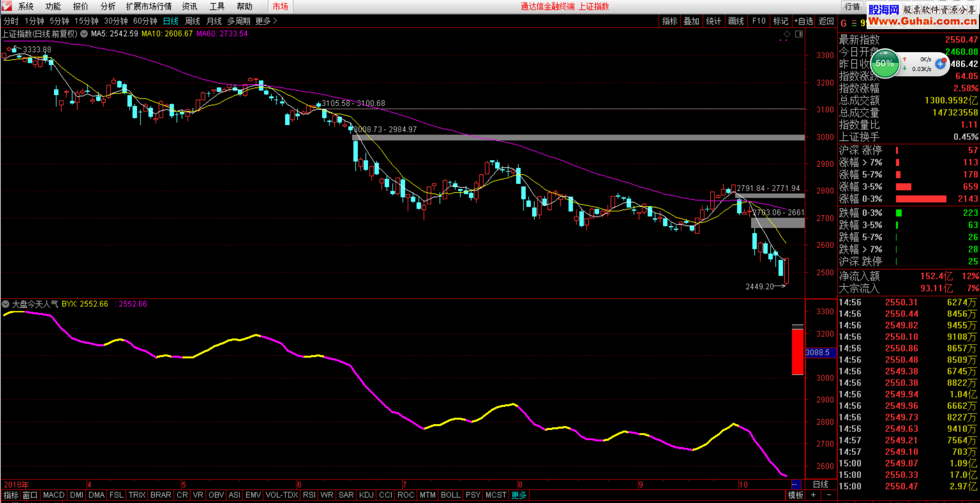Image resolution: width=980 pixels, height=503 pixels.
Task: Click the red app logo icon at top-left
Action: [7, 6]
